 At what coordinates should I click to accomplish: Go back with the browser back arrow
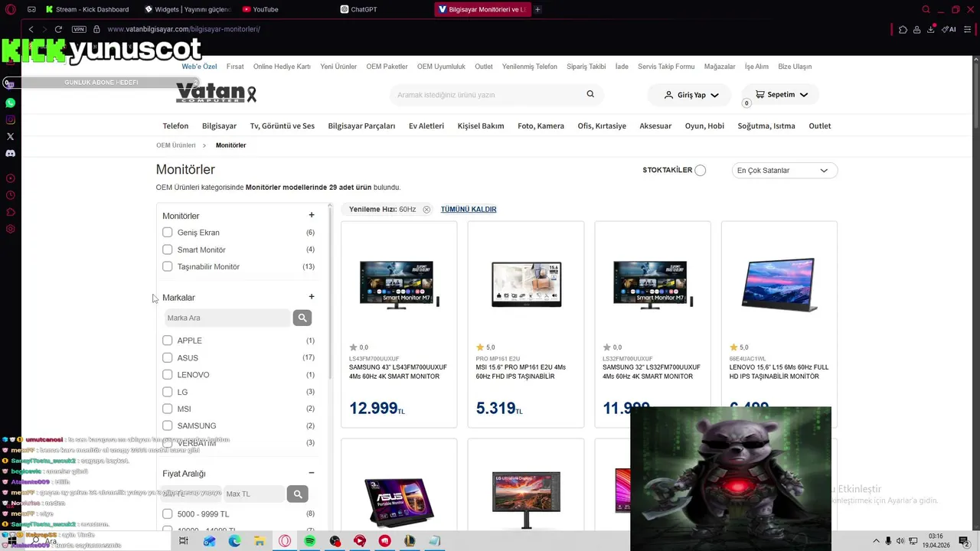pyautogui.click(x=31, y=29)
